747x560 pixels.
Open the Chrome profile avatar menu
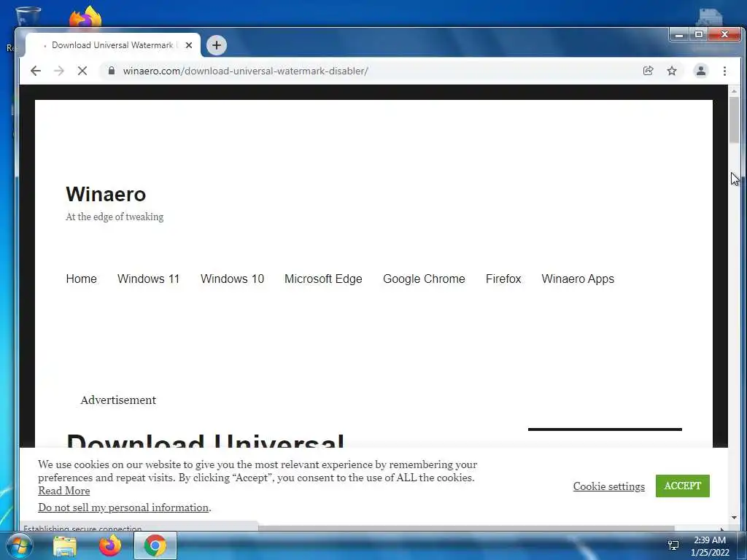(x=701, y=71)
